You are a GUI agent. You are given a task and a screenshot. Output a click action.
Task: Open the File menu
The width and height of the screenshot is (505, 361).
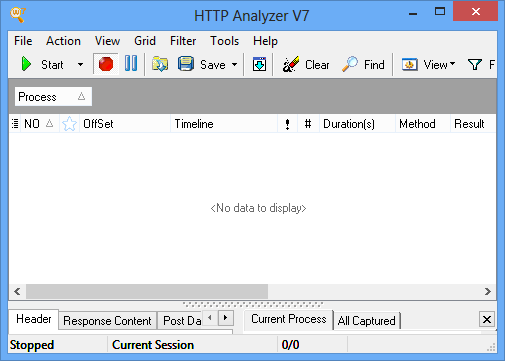(23, 41)
